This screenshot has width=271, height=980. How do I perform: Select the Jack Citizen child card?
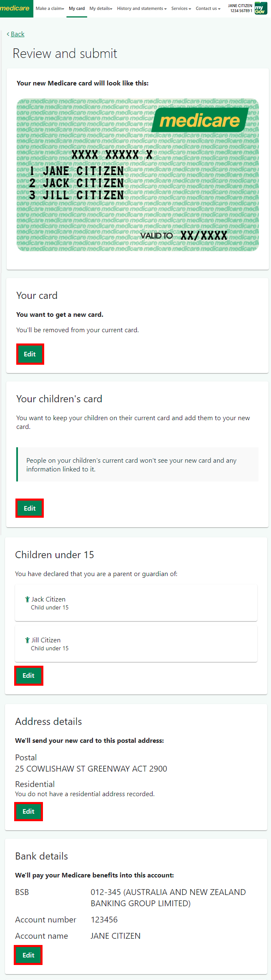tap(136, 603)
